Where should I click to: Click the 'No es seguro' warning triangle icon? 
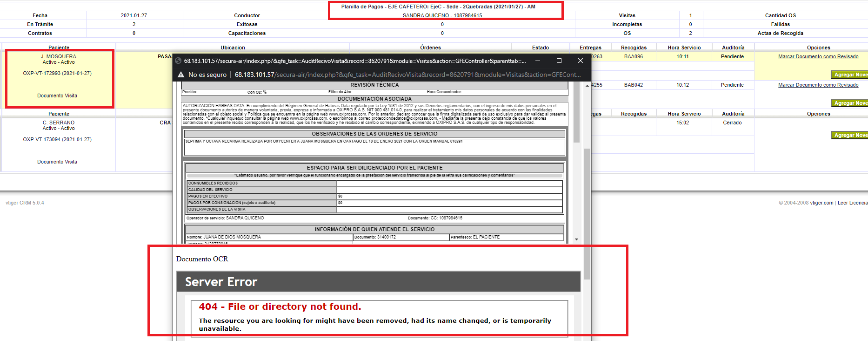click(x=181, y=75)
